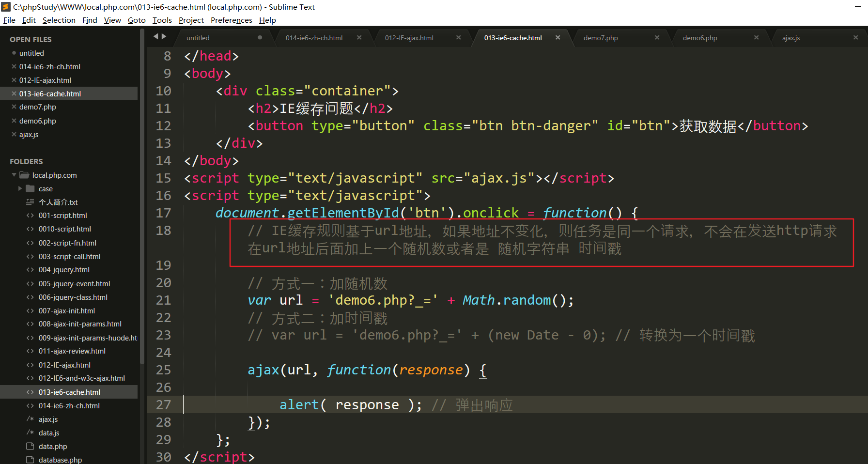Close ajax.js in Open Files sidebar
This screenshot has height=464, width=868.
tap(14, 135)
